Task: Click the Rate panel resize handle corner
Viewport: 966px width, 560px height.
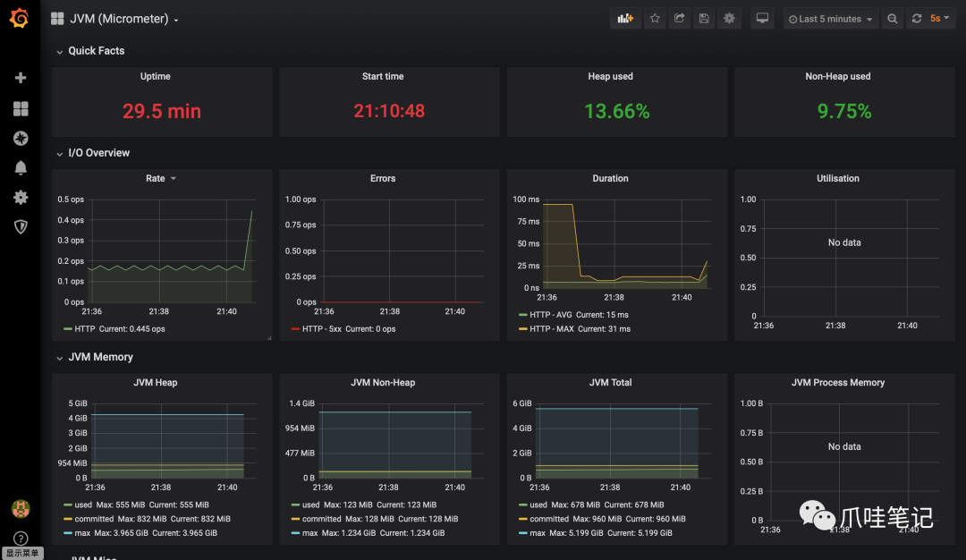Action: point(269,337)
